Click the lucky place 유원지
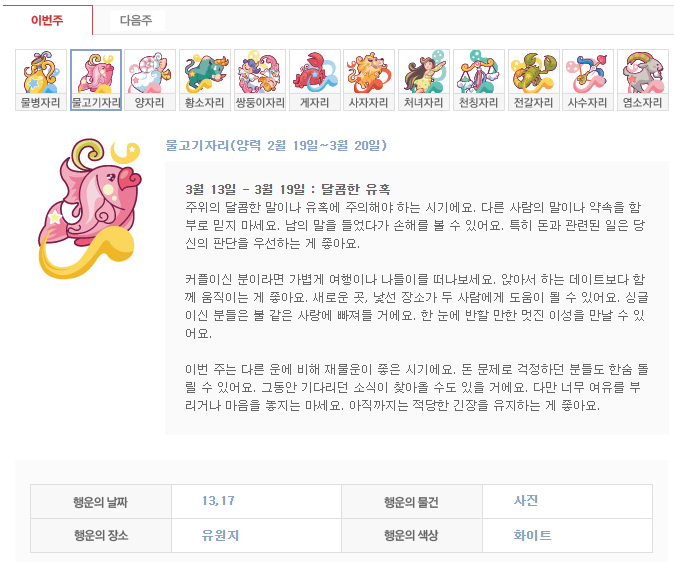674x566 pixels. [x=220, y=535]
